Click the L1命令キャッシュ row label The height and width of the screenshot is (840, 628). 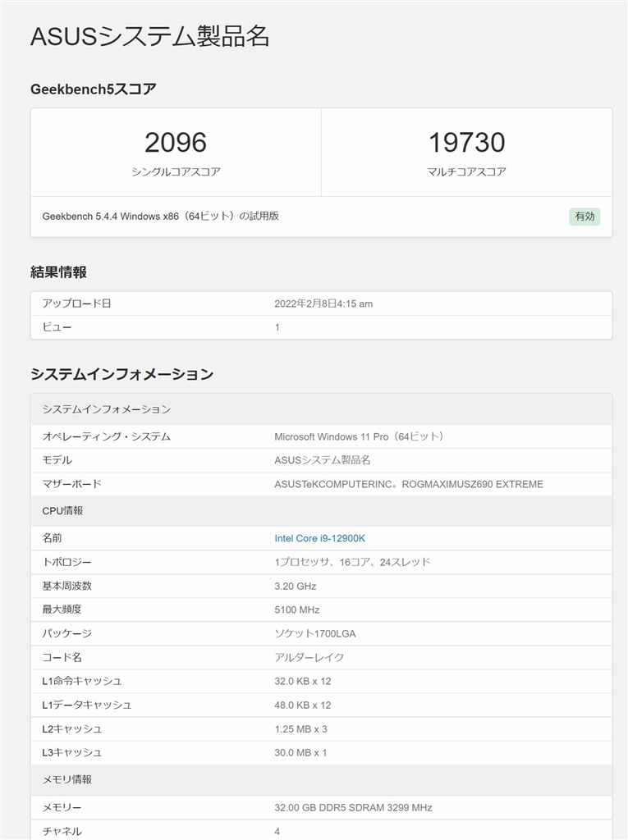pyautogui.click(x=81, y=681)
